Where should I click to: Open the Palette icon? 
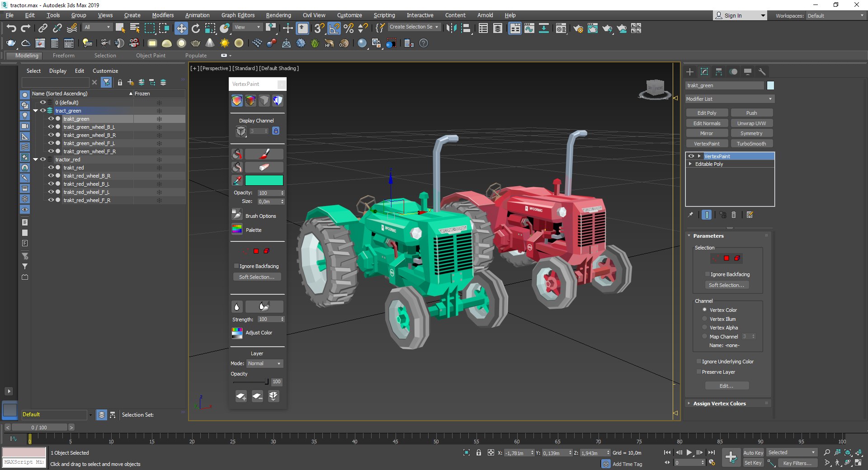237,229
